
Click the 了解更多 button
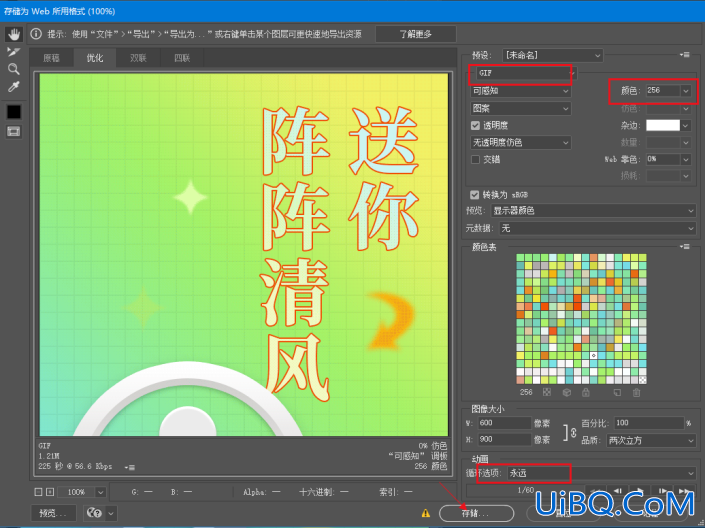[x=415, y=34]
